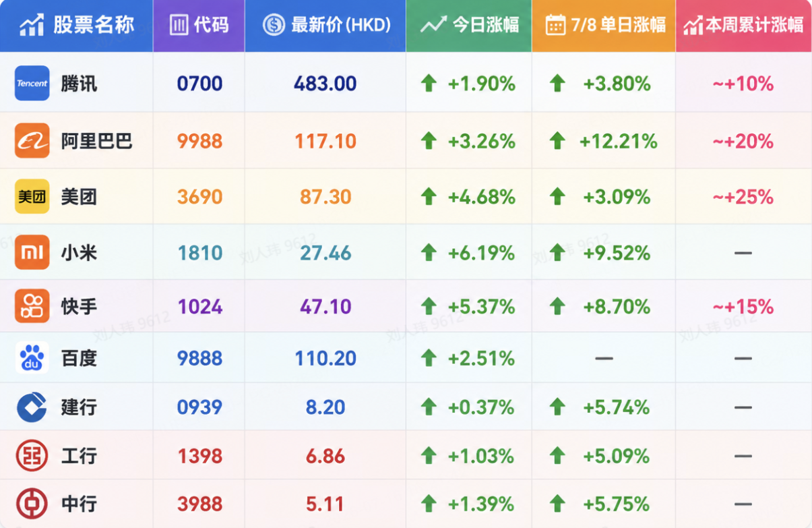Click the 股票名称 column header
The height and width of the screenshot is (528, 812).
pyautogui.click(x=76, y=26)
